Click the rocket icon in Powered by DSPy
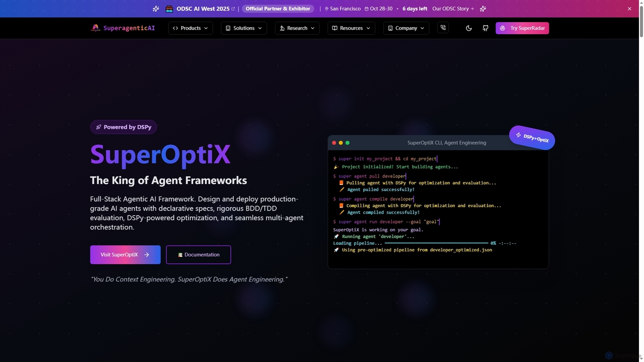Image resolution: width=644 pixels, height=362 pixels. 99,127
